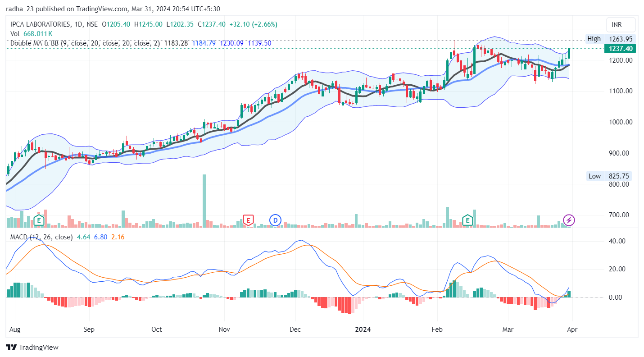Click the Double MA & BB indicator legend
The height and width of the screenshot is (357, 644).
tap(85, 43)
